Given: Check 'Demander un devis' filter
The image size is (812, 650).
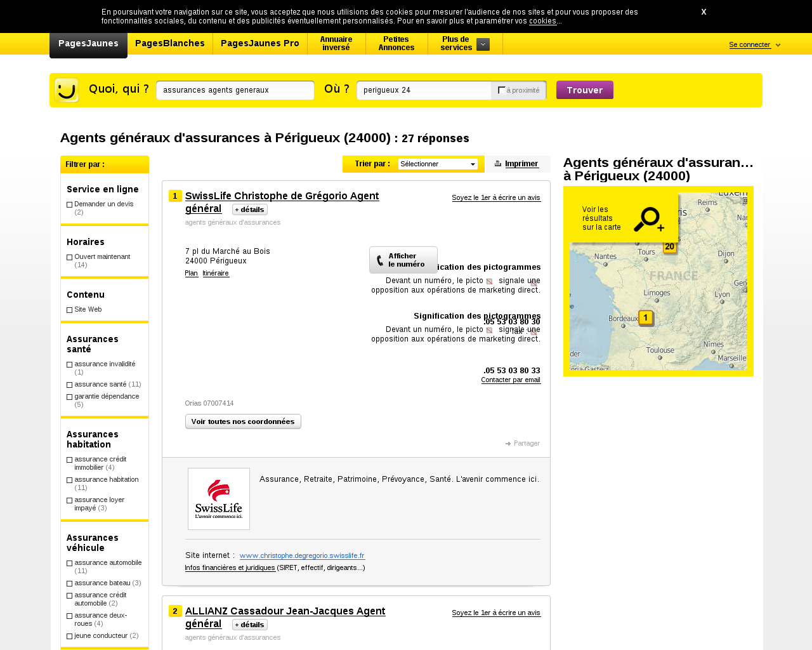Looking at the screenshot, I should 70,204.
